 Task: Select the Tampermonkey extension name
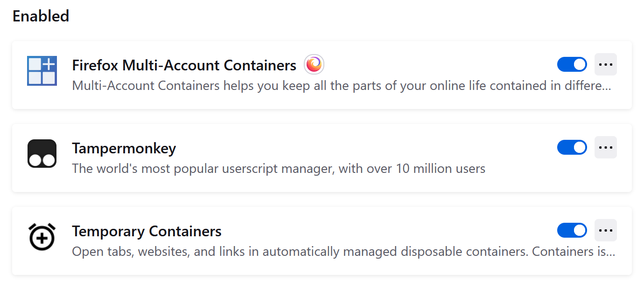tap(124, 149)
